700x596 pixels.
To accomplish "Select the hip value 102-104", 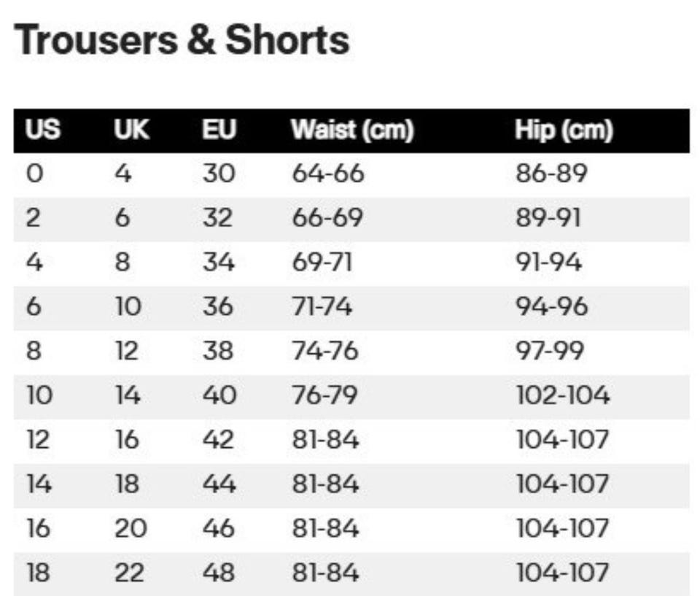I will 562,396.
